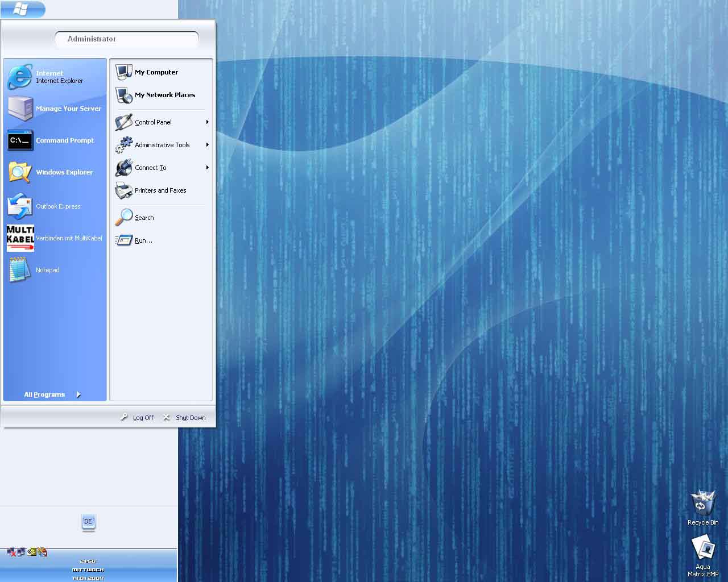Expand the Administrative Tools submenu

(162, 145)
